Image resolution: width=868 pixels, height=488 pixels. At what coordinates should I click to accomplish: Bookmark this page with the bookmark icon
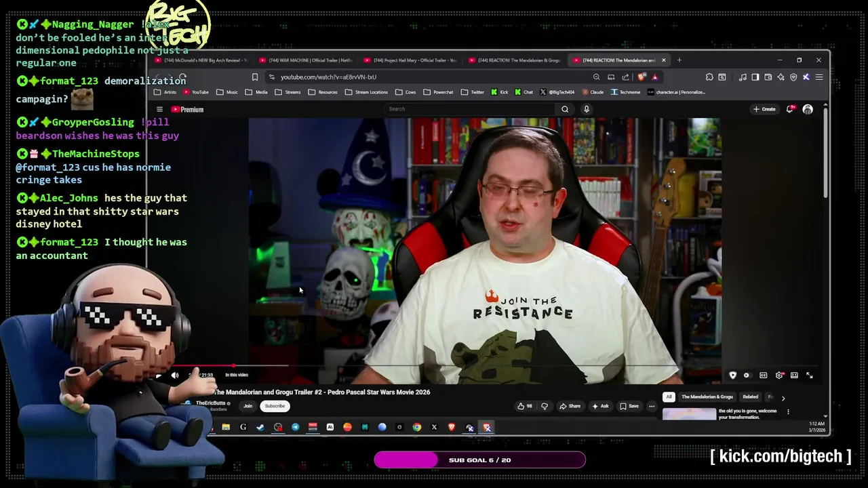pyautogui.click(x=255, y=77)
